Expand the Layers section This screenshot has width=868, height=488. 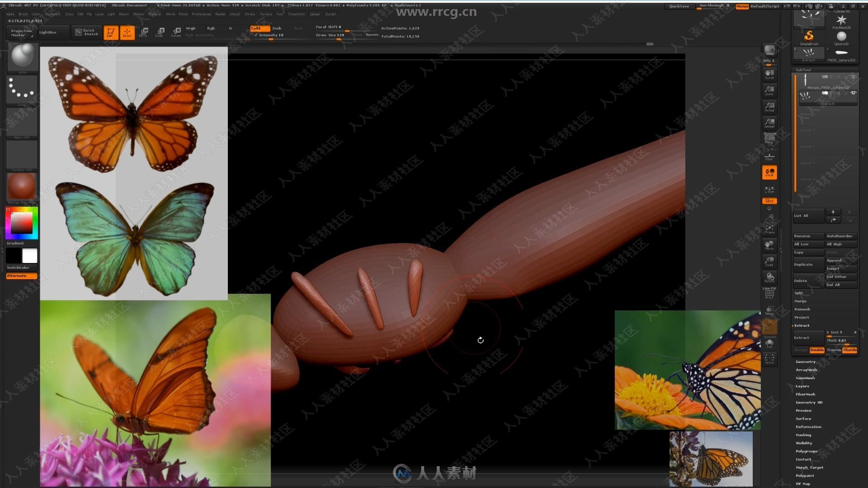802,386
